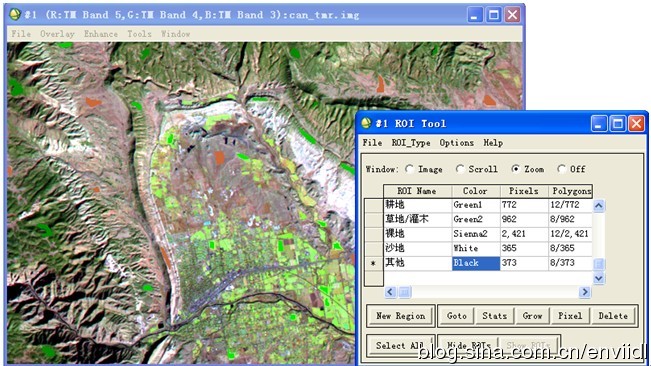Click ROI table left scroll arrow
Screen dimensions: 651x366
[x=390, y=292]
